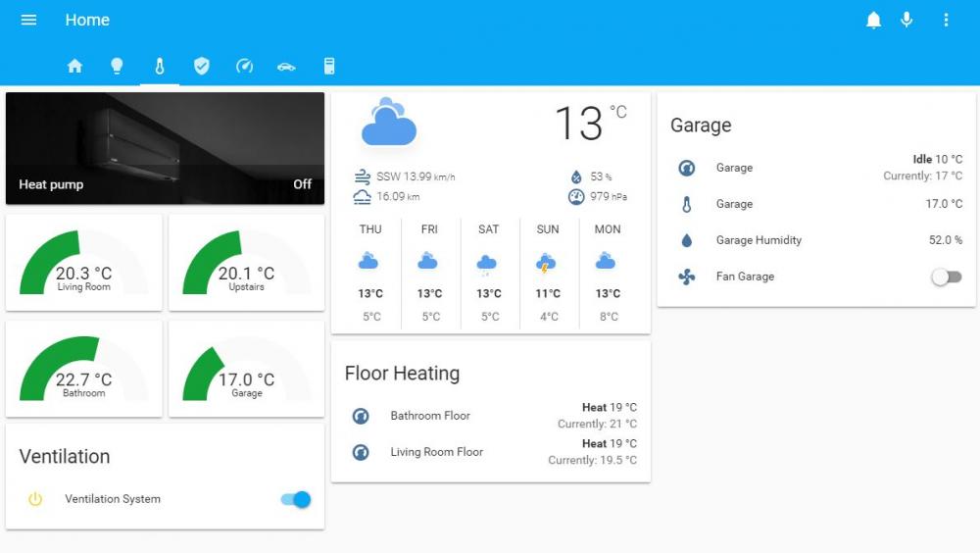Screen dimensions: 980x553
Task: Open the remote control tab
Action: tap(329, 66)
